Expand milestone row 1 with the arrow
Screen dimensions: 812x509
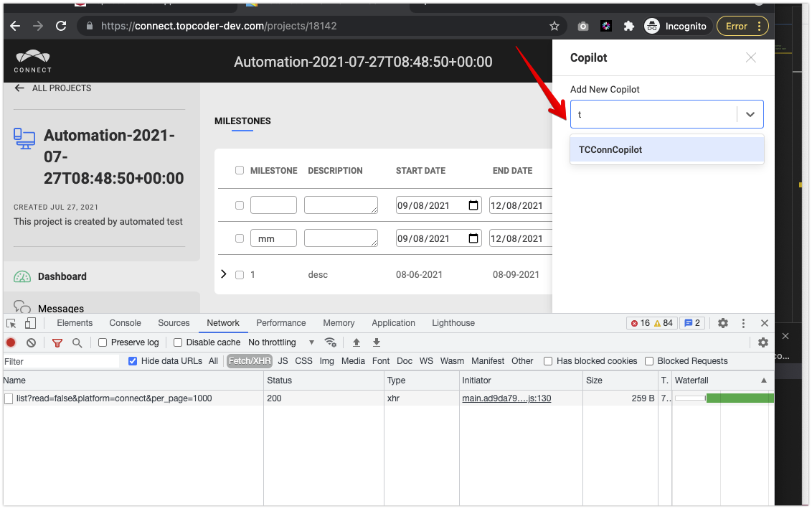coord(223,274)
